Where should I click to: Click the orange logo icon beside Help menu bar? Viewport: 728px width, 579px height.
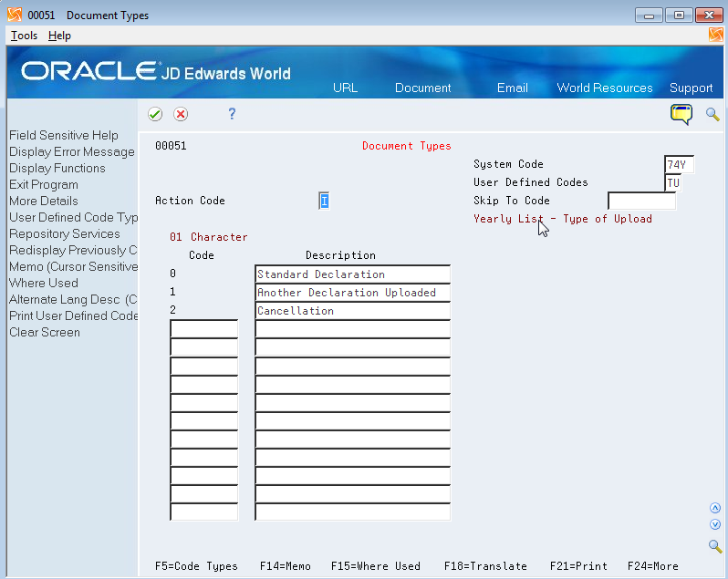click(716, 35)
